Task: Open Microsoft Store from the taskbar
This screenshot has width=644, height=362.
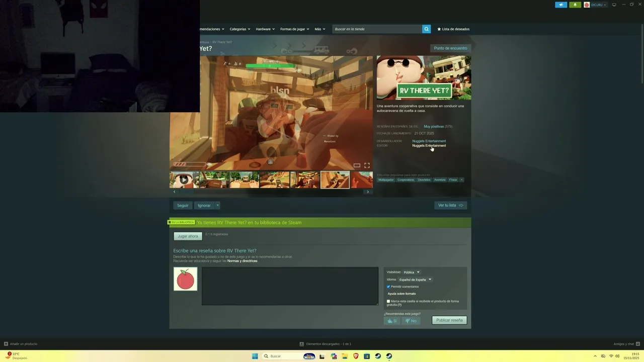Action: click(x=367, y=356)
